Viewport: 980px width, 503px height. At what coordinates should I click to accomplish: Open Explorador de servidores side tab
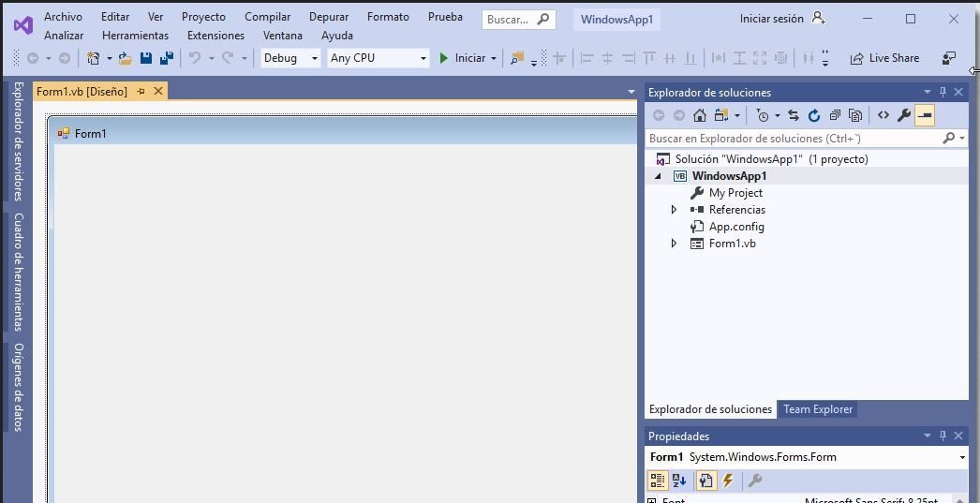pos(19,141)
